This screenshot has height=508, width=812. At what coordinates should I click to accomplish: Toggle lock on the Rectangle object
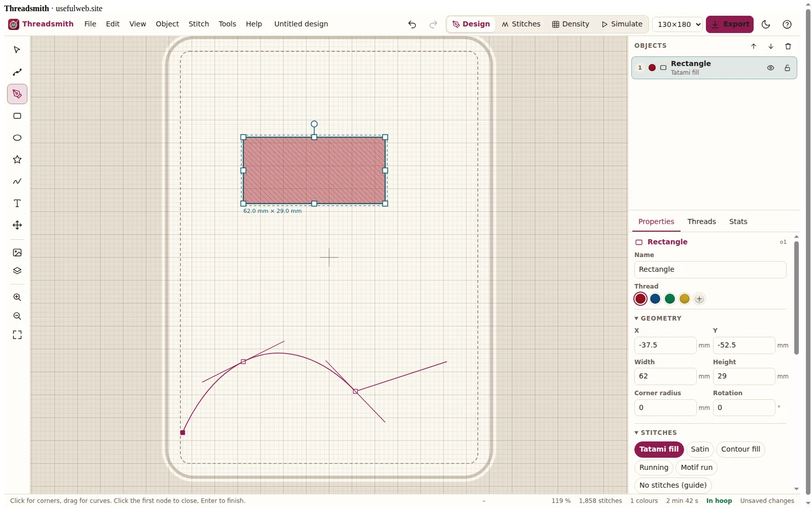tap(787, 68)
